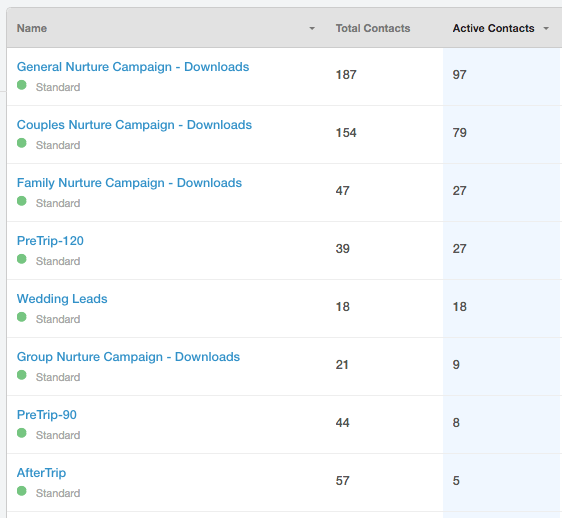Open General Nurture Campaign - Downloads
The width and height of the screenshot is (562, 518).
pos(133,67)
